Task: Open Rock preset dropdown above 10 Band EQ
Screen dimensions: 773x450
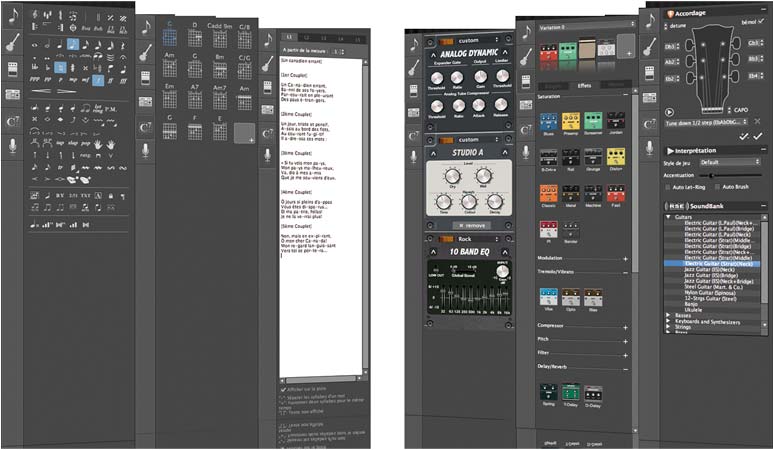Action: (477, 239)
